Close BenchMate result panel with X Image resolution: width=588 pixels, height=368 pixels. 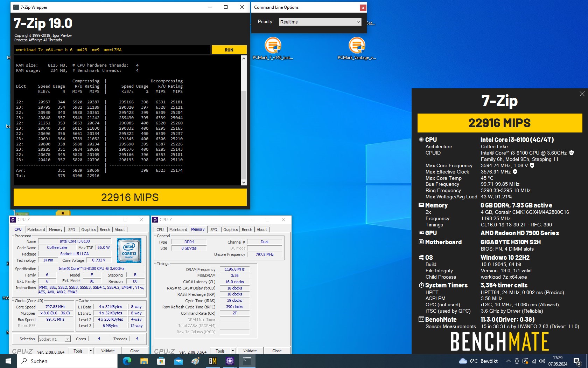point(582,94)
